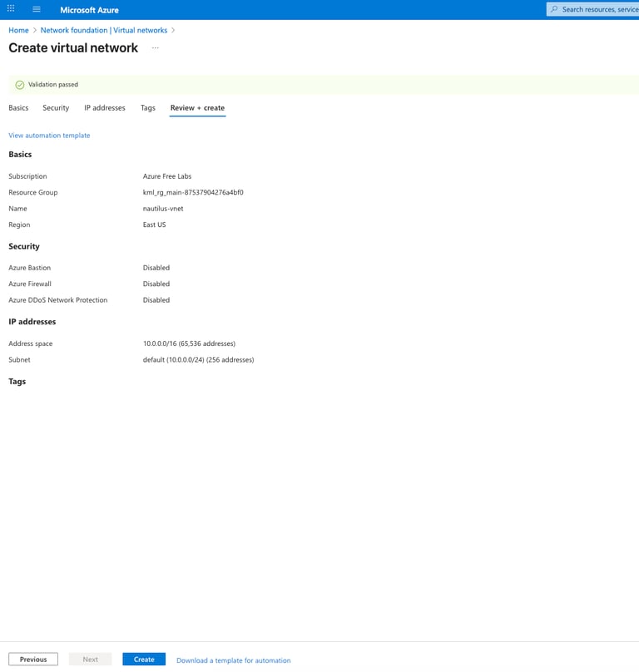Open Download a template for automation link
639x672 pixels.
coord(233,660)
